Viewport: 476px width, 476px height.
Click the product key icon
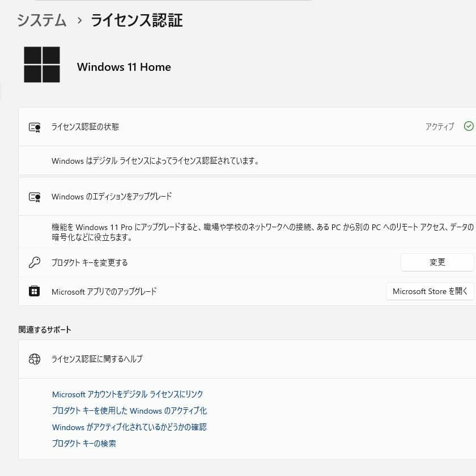[x=35, y=262]
